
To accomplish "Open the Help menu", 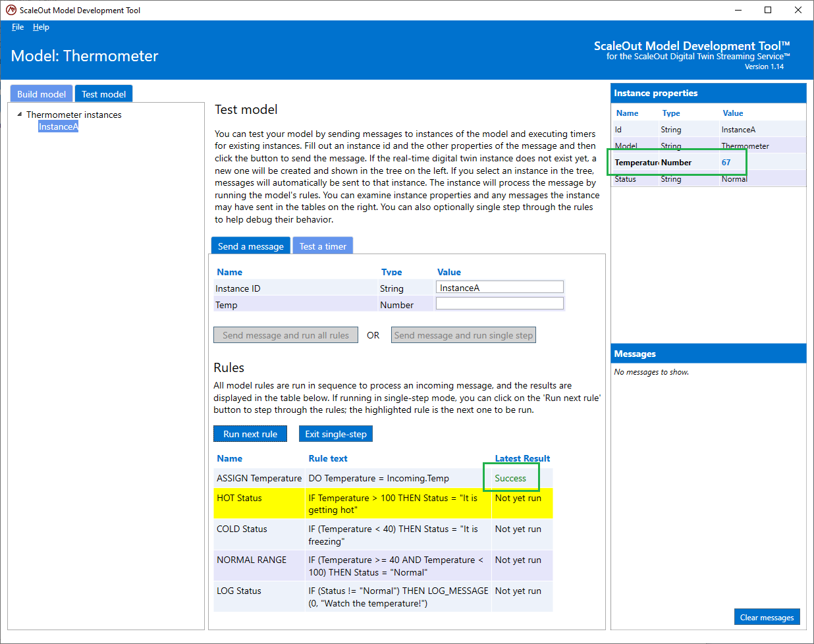I will coord(41,27).
